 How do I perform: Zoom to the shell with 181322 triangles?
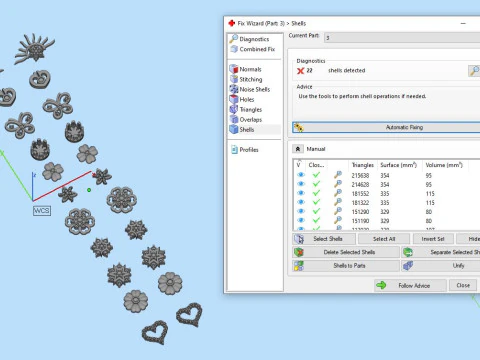coord(338,202)
